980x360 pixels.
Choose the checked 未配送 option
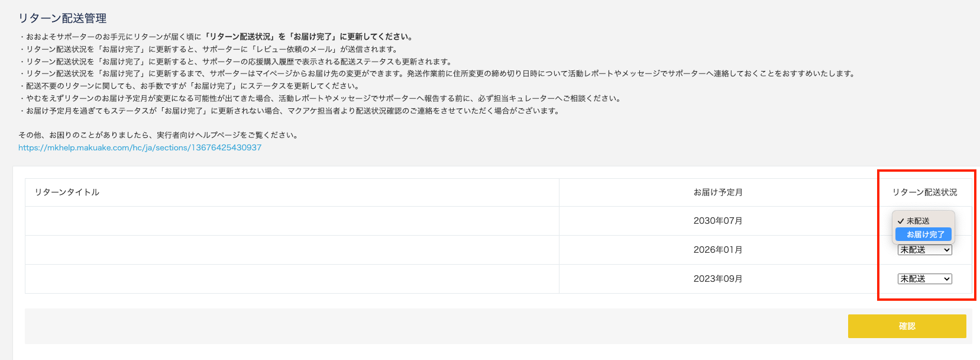[918, 221]
